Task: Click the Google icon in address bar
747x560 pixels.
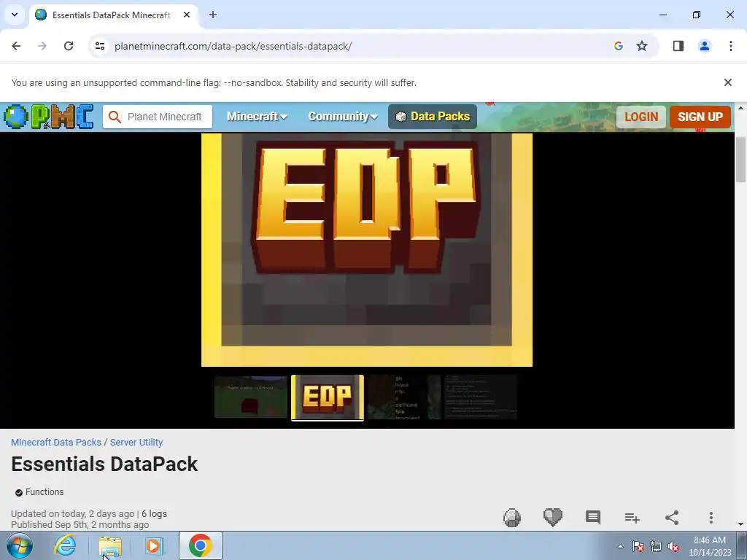Action: (619, 46)
